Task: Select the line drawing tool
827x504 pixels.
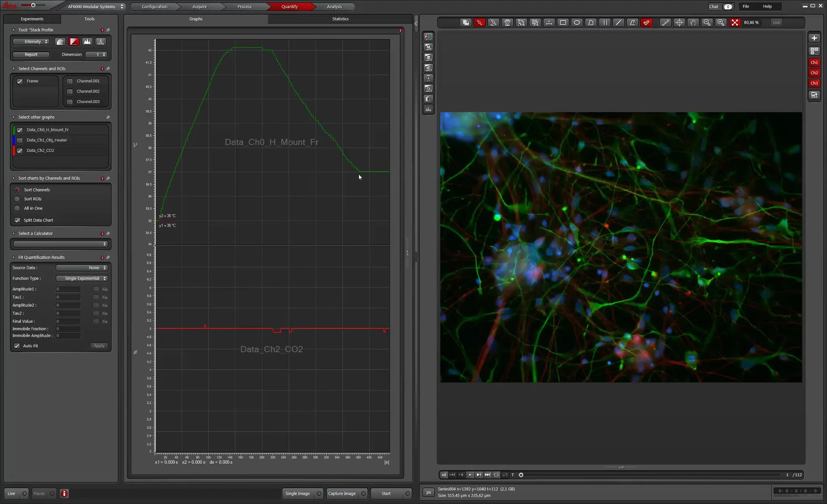Action: [x=618, y=23]
